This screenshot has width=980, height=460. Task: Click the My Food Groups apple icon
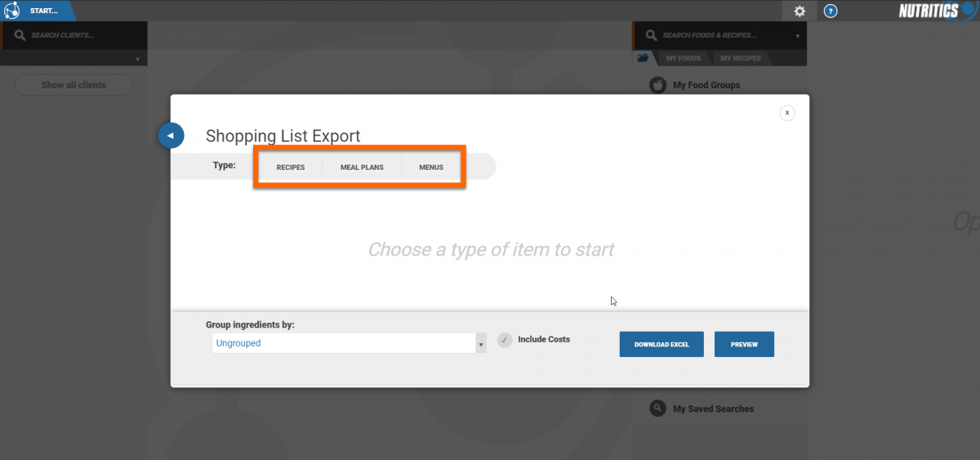(657, 85)
